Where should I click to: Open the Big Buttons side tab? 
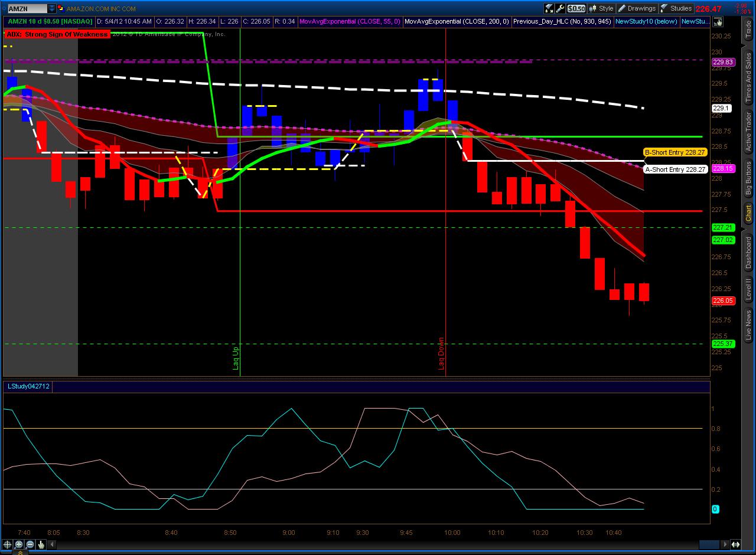748,179
